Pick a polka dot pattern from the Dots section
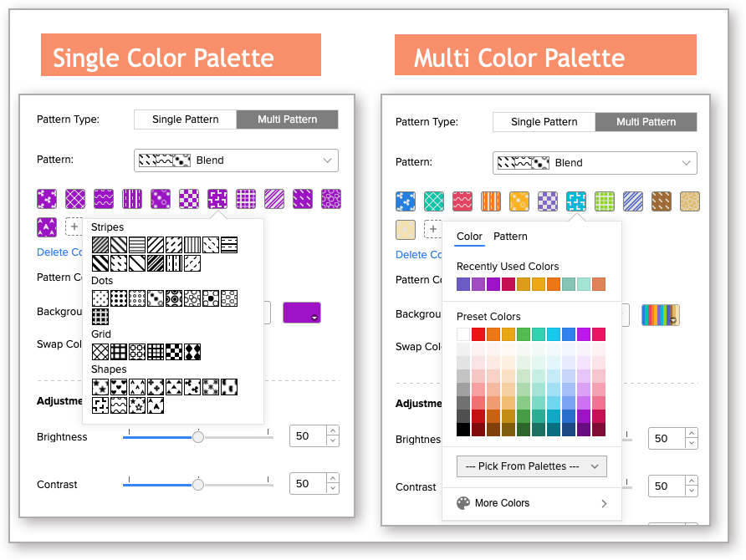 click(100, 298)
